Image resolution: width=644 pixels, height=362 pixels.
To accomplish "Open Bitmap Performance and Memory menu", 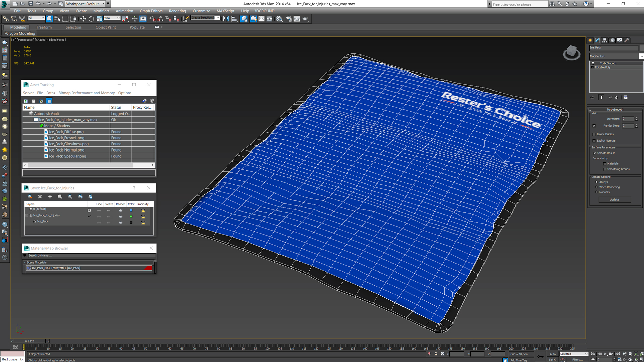I will (x=87, y=93).
